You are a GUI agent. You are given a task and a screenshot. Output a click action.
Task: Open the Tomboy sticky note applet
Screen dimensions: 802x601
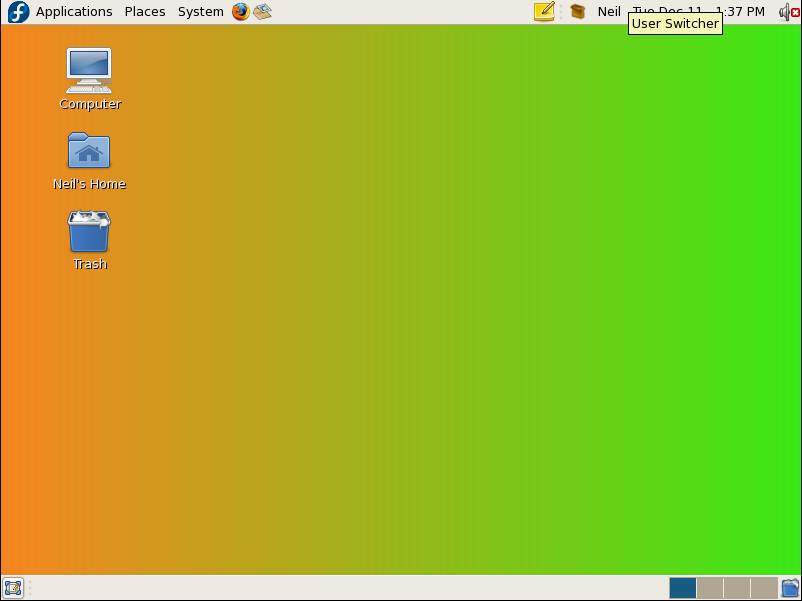click(x=543, y=11)
